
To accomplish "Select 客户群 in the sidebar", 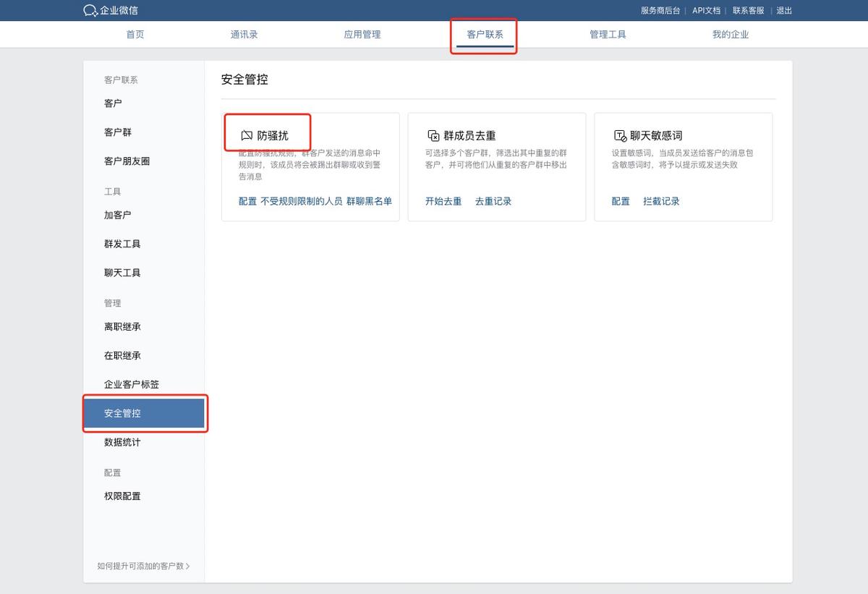I will pos(118,132).
